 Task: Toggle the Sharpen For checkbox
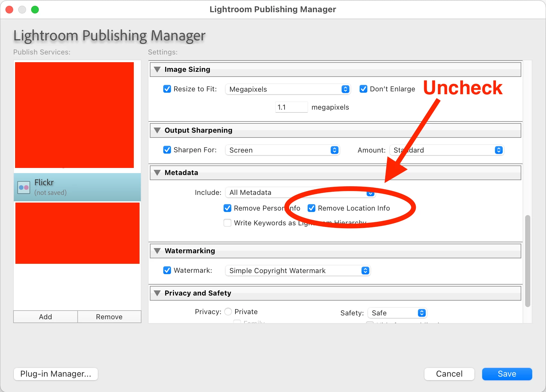[x=167, y=150]
